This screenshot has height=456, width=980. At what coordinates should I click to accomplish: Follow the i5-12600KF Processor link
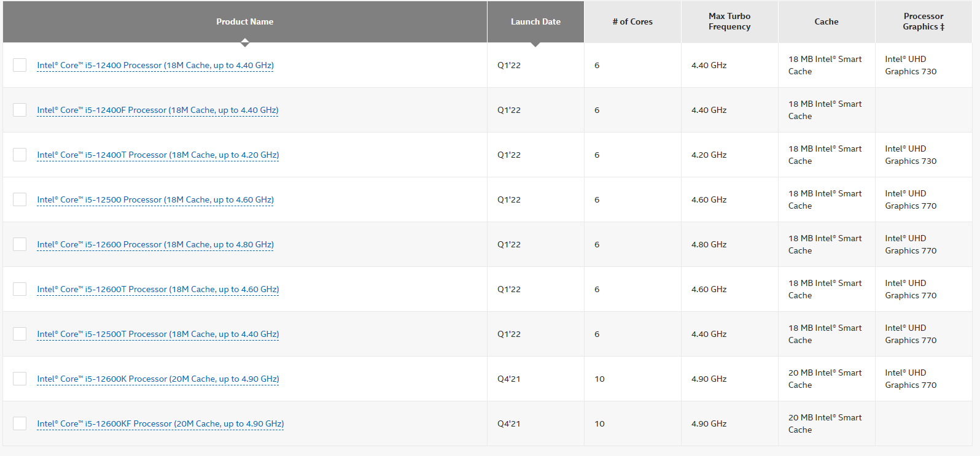pos(160,423)
